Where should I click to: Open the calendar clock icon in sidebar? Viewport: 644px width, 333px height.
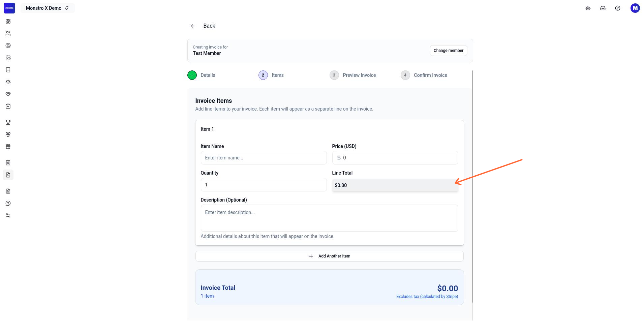pos(8,58)
